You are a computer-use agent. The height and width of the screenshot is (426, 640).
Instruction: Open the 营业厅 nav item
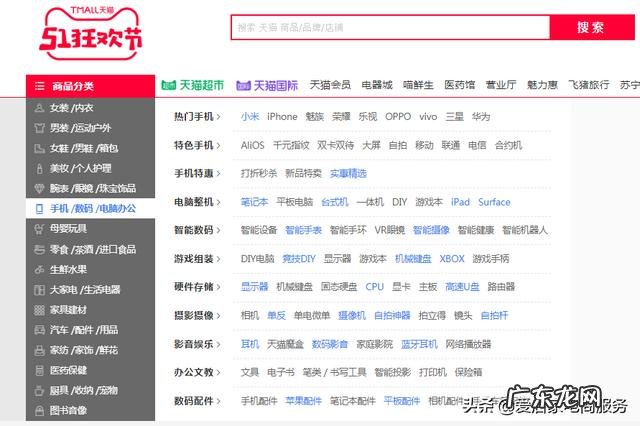click(501, 85)
